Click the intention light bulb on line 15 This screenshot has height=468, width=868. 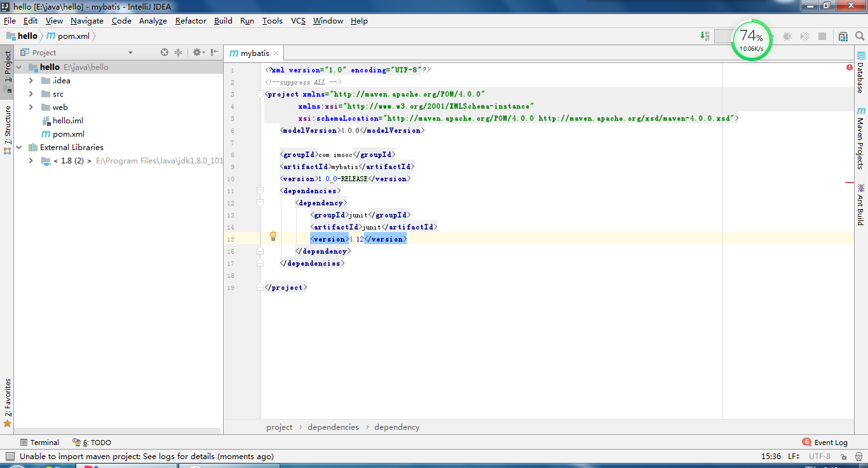tap(273, 237)
